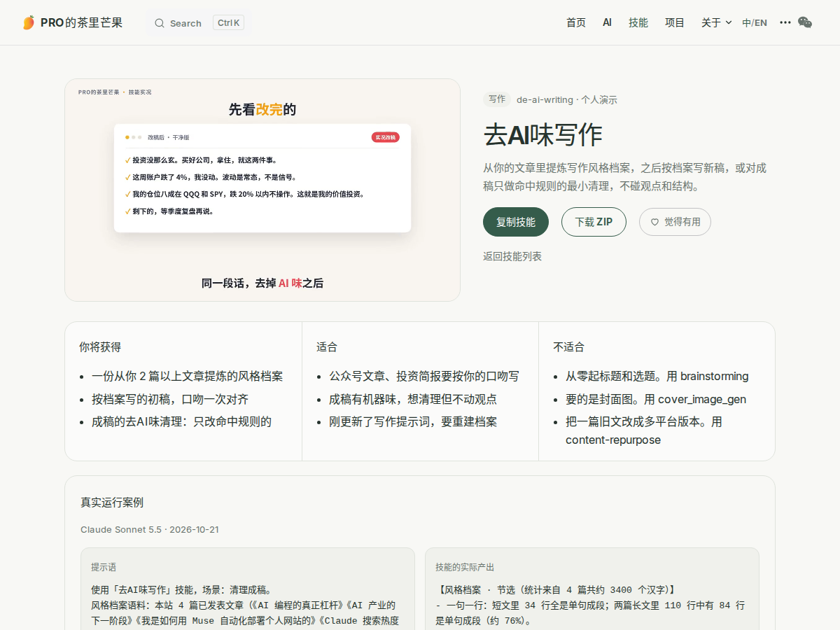Go to the 首页 nav item

pos(576,22)
